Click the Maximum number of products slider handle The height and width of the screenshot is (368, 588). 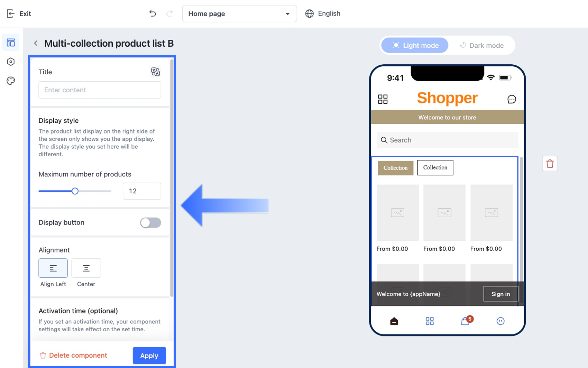[75, 191]
